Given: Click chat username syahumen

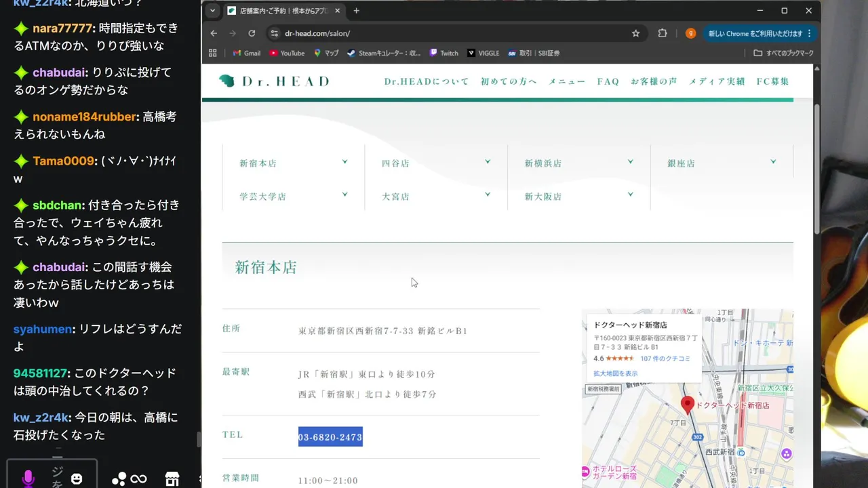Looking at the screenshot, I should click(43, 329).
